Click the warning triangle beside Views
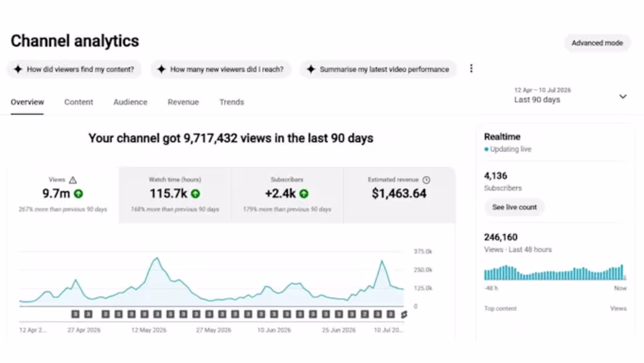This screenshot has height=363, width=644. [x=73, y=180]
